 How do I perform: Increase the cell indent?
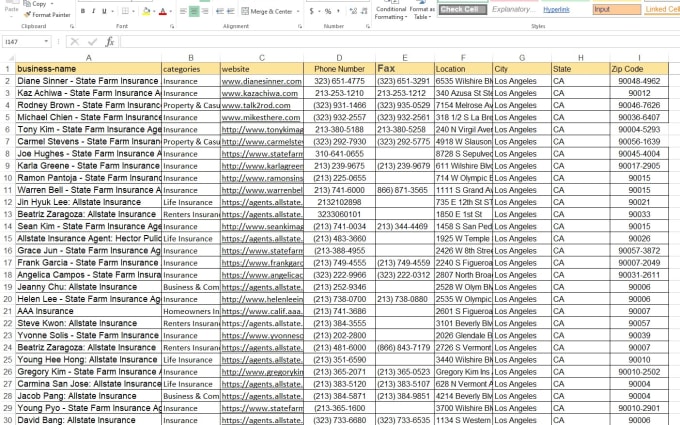coord(231,11)
